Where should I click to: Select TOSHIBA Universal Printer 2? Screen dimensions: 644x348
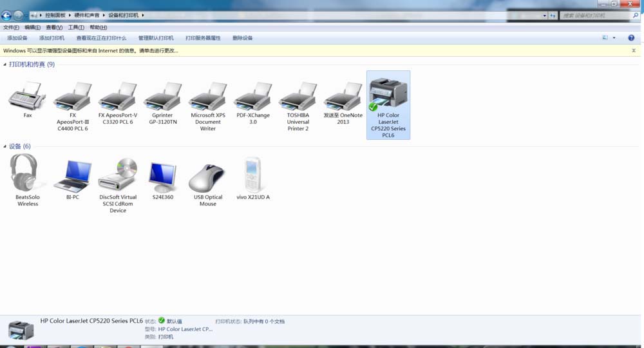click(298, 96)
